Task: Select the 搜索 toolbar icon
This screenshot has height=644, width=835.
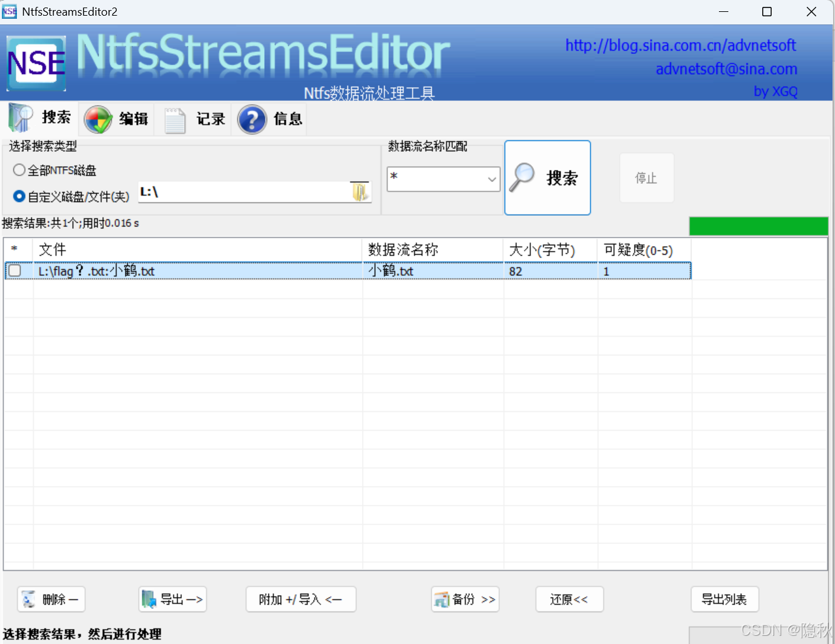Action: (x=19, y=118)
